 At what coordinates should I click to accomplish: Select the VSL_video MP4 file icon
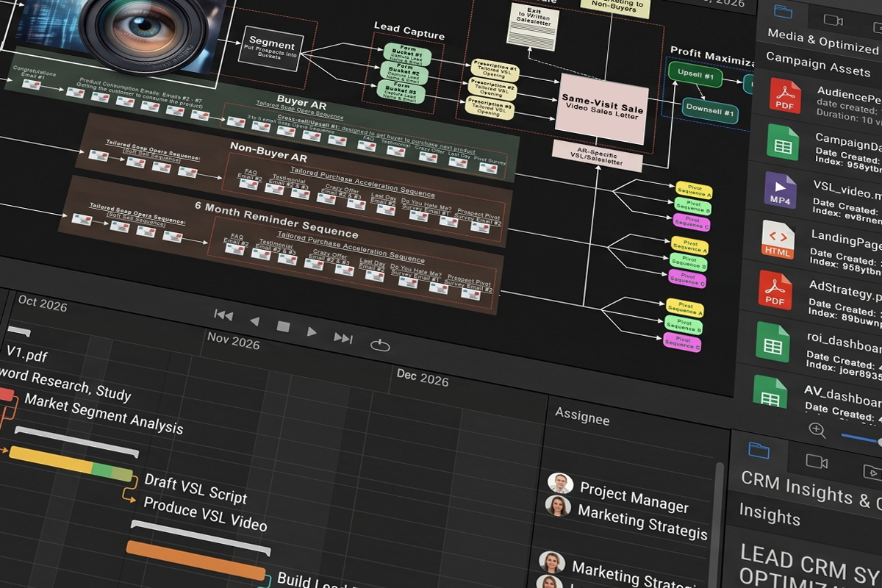click(780, 190)
